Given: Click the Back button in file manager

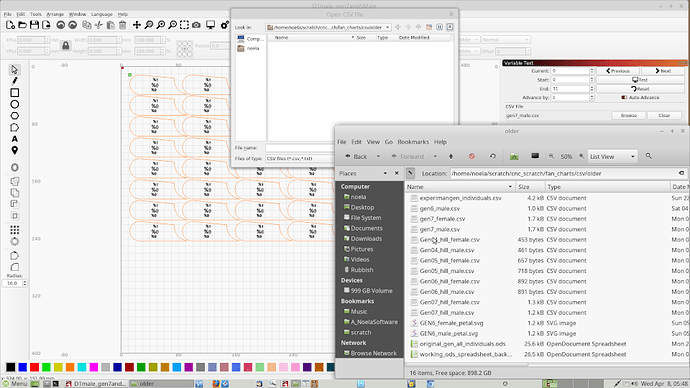Looking at the screenshot, I should pos(356,156).
